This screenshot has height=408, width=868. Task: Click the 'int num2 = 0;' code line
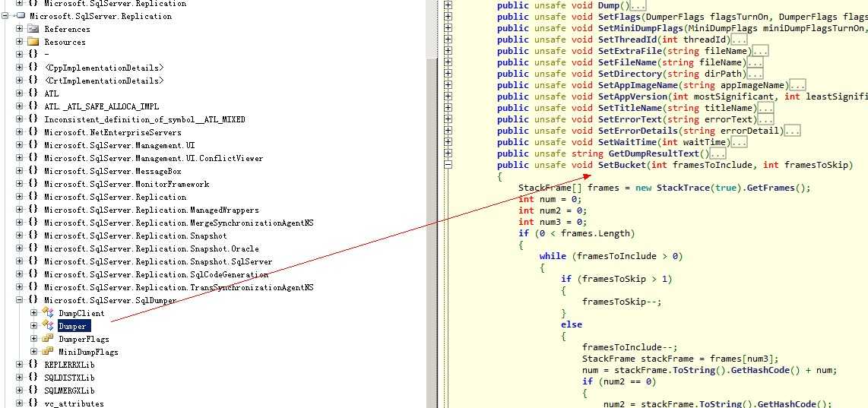(552, 210)
